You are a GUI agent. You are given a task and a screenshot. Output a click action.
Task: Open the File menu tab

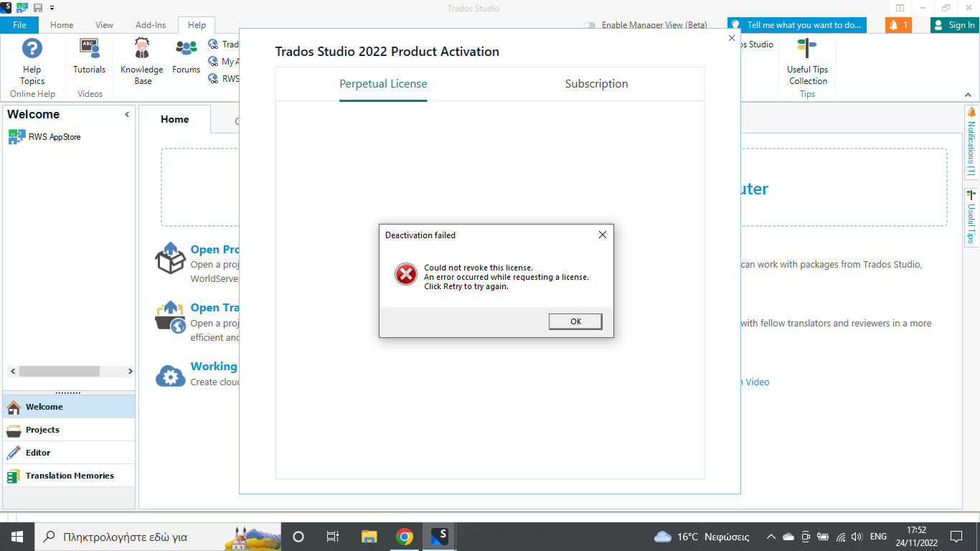pyautogui.click(x=19, y=25)
